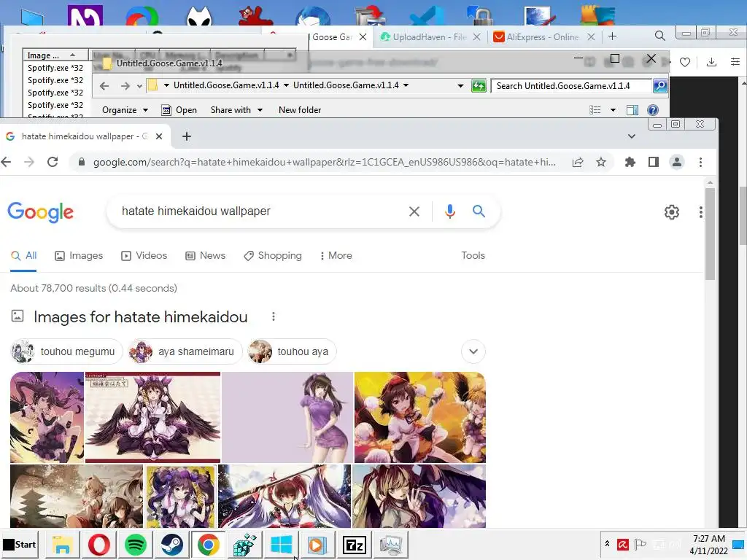Open the Chrome tab search dropdown

point(631,136)
